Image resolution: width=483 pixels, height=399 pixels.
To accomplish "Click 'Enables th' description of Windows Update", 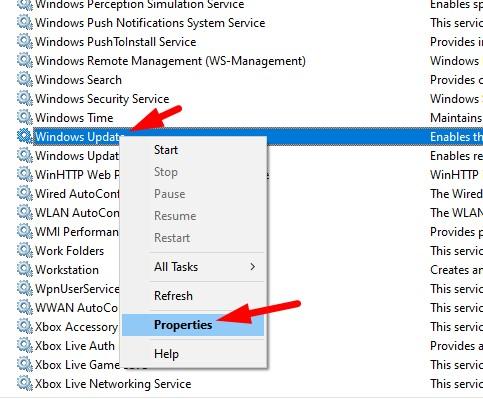I will pyautogui.click(x=456, y=137).
